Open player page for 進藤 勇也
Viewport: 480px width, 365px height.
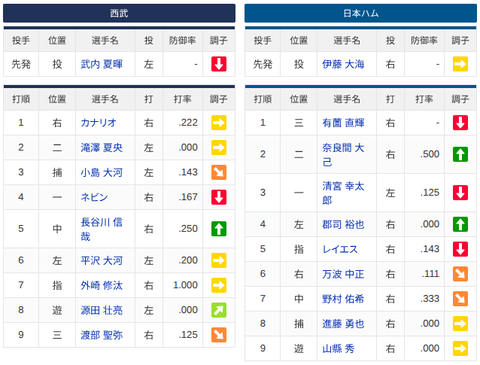coord(343,323)
